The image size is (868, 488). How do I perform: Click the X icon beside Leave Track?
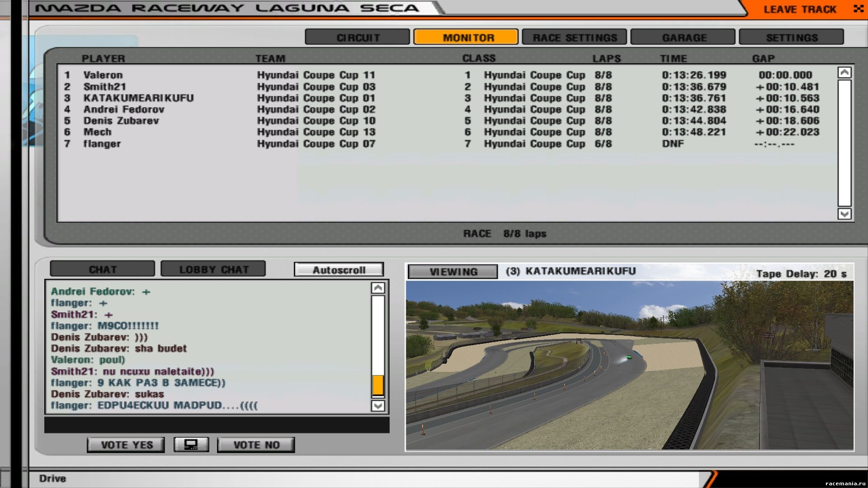coord(858,9)
